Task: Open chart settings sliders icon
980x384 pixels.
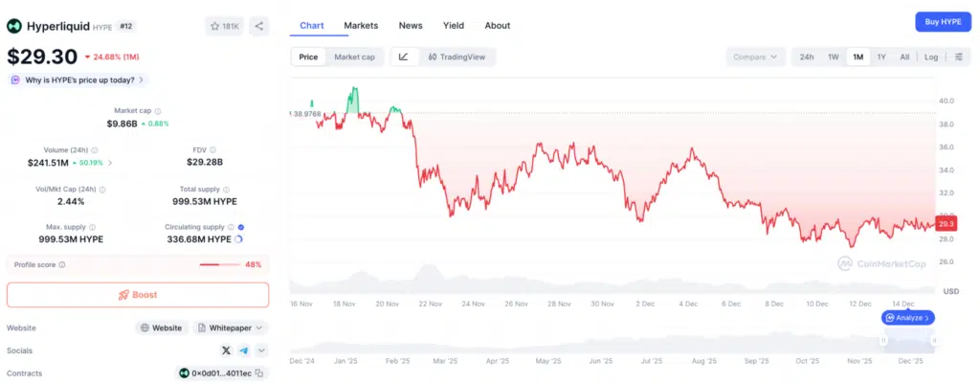Action: click(959, 57)
